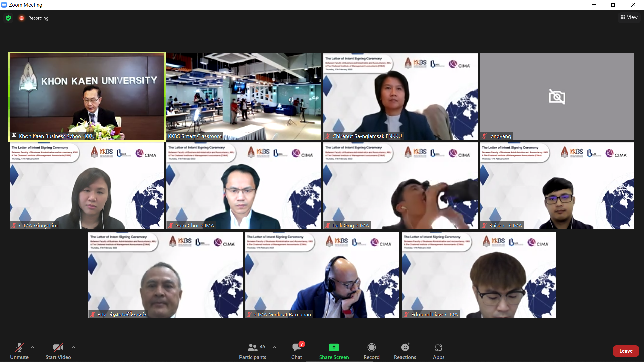
Task: Click the camera-off icon on longyang's tile
Action: (x=557, y=97)
